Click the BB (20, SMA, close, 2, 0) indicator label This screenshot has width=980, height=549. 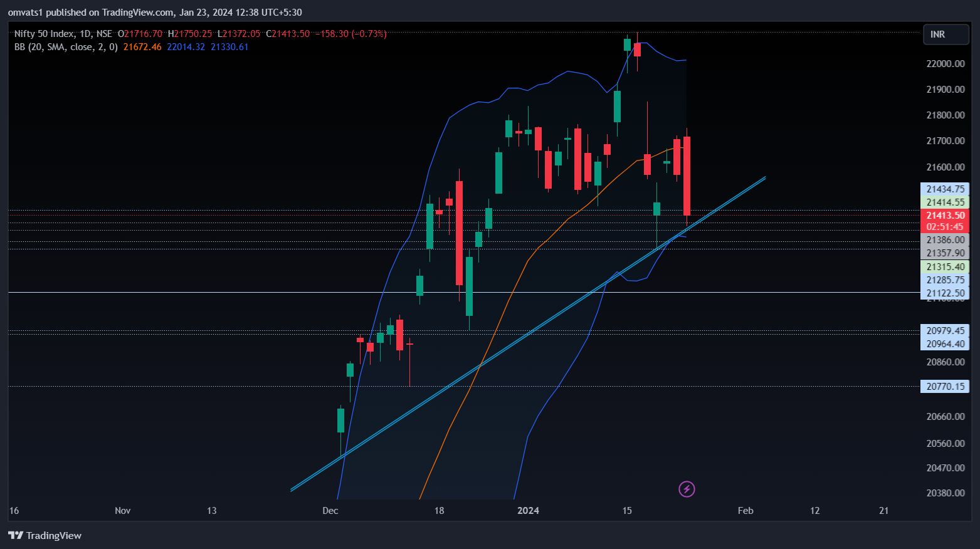66,47
